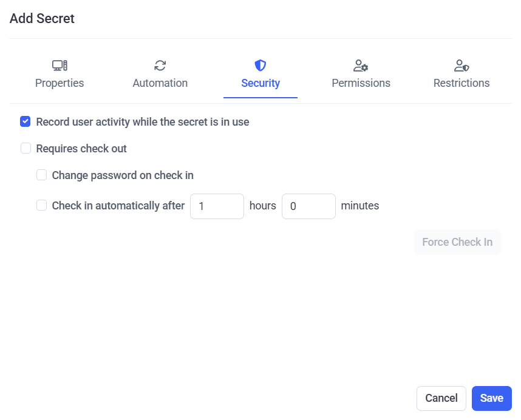The width and height of the screenshot is (521, 420).
Task: Click the hours input field
Action: point(217,206)
